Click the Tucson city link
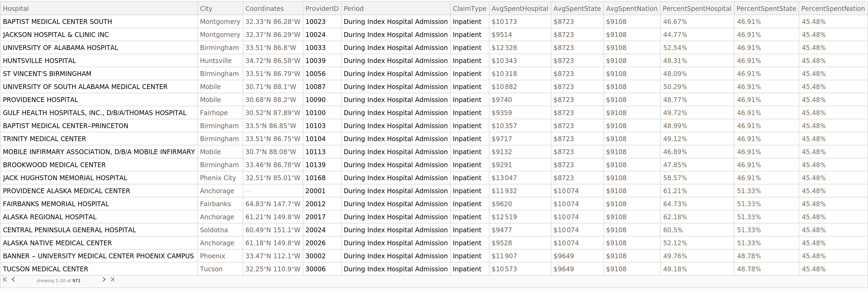The height and width of the screenshot is (296, 868). coord(211,269)
